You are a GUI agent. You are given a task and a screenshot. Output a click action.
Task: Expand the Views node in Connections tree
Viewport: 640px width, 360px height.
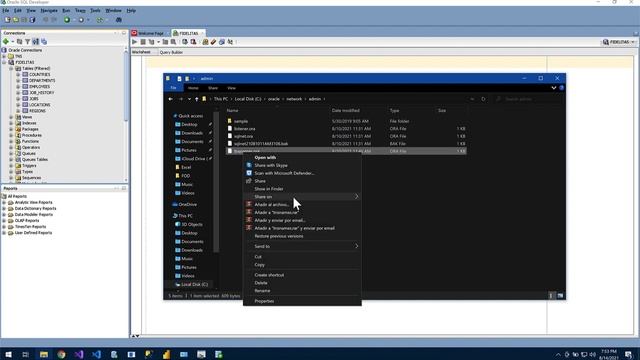coord(11,117)
